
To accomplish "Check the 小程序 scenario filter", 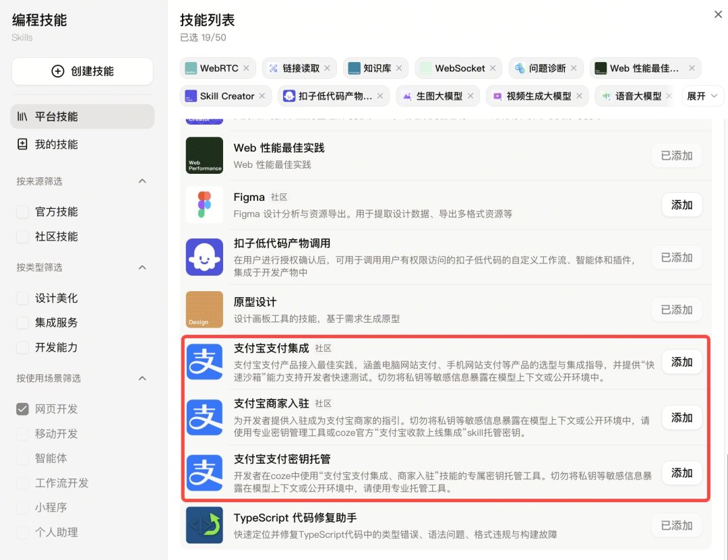I will click(x=22, y=507).
